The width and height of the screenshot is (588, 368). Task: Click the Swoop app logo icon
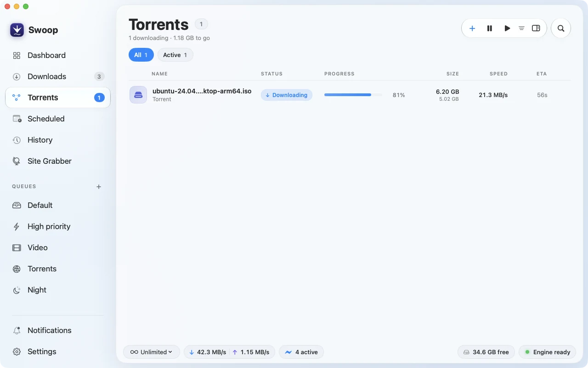coord(17,30)
